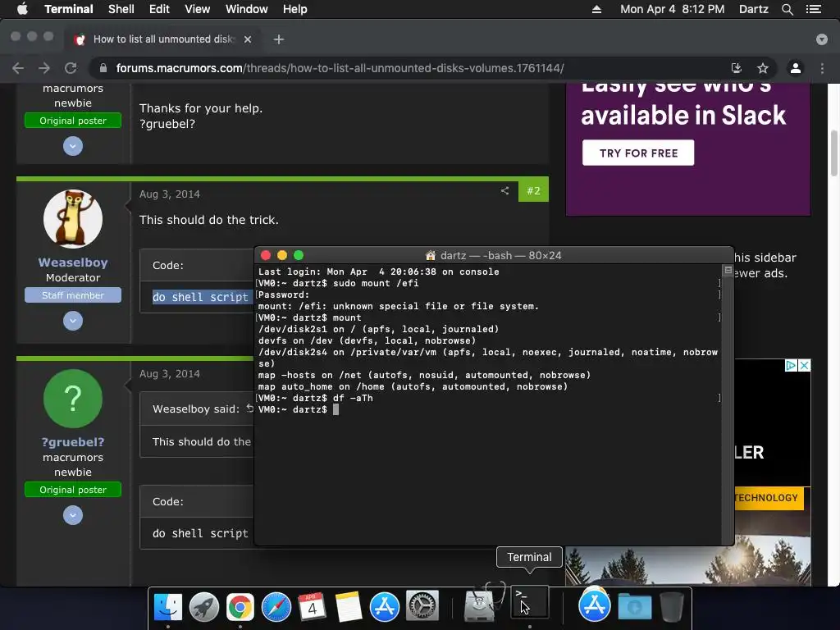Reload the MacRumors page

pyautogui.click(x=71, y=68)
